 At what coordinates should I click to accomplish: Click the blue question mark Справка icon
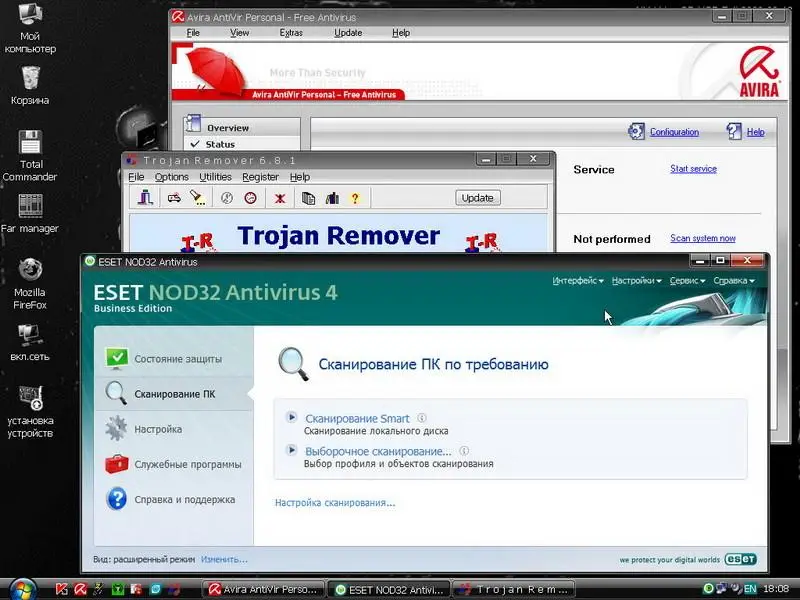tap(116, 498)
